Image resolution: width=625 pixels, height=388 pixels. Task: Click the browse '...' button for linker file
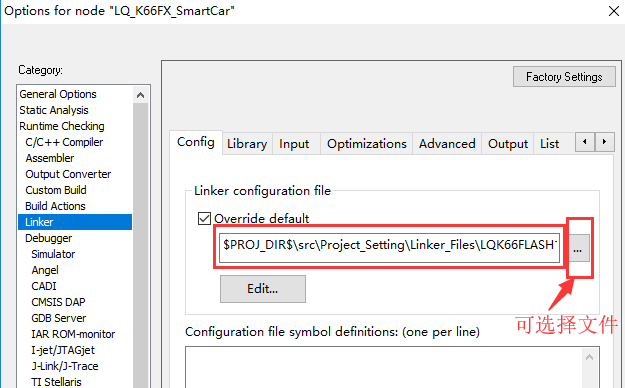579,248
